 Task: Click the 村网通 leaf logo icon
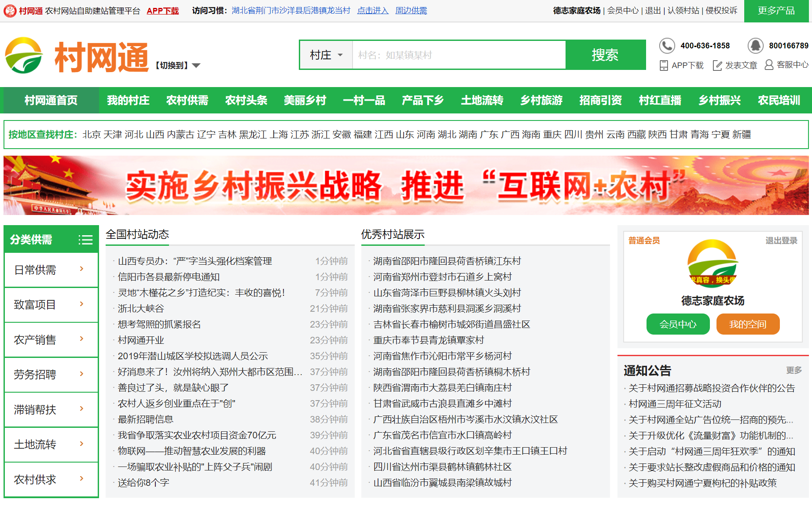(x=24, y=56)
